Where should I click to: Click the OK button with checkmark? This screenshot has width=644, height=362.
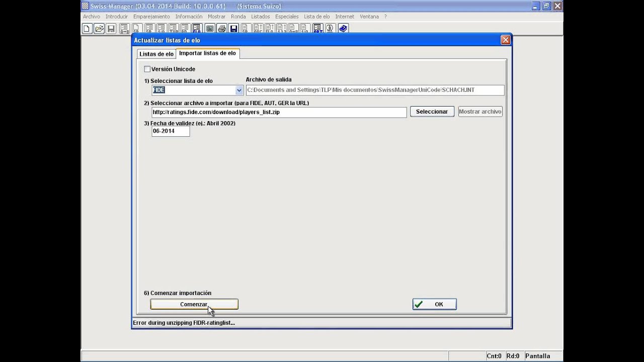point(434,304)
